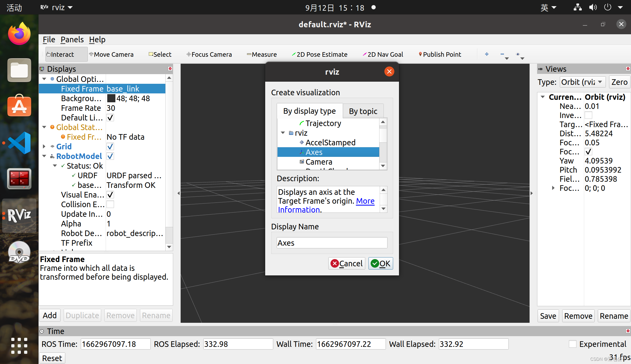Open Visual Studio Code from the dock
The width and height of the screenshot is (631, 364).
click(19, 143)
